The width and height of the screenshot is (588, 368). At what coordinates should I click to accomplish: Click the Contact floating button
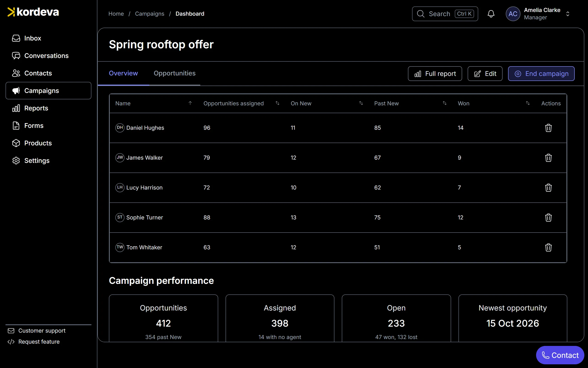[x=560, y=355]
